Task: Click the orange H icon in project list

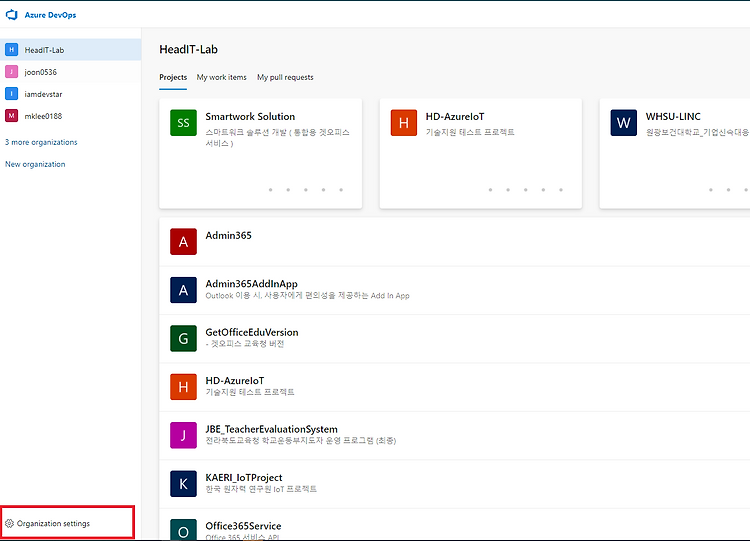Action: (183, 387)
